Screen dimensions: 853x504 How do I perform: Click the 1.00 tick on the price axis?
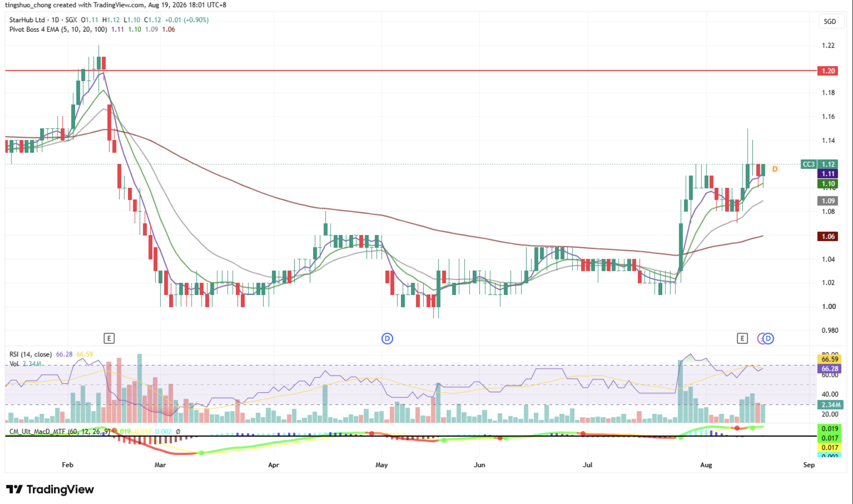pyautogui.click(x=829, y=307)
